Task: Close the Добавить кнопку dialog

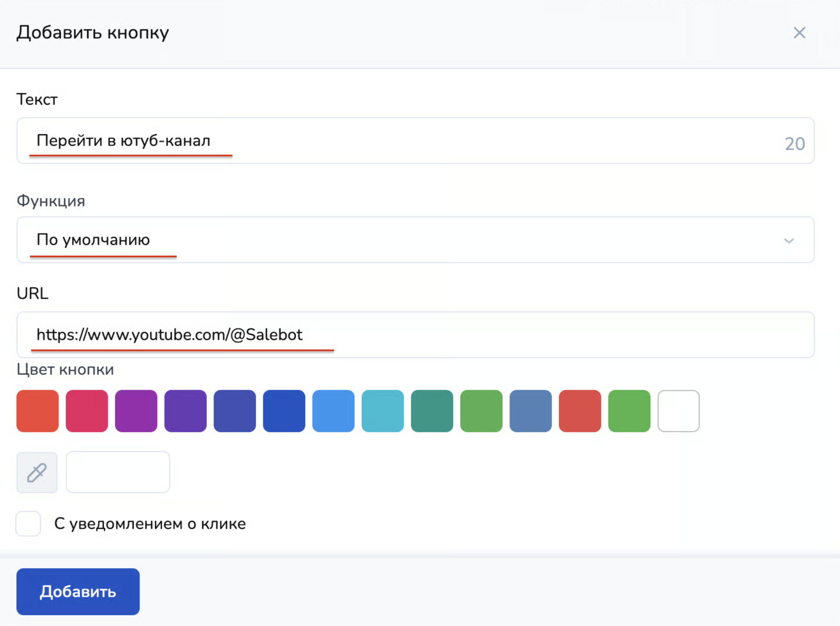Action: (799, 33)
